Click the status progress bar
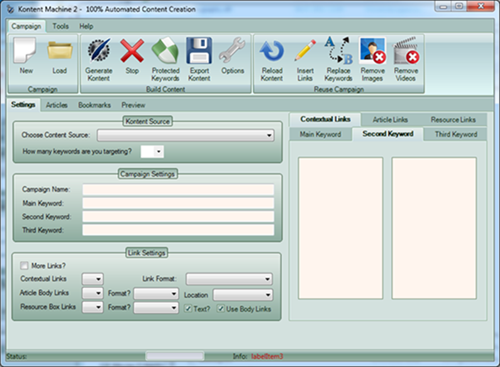The width and height of the screenshot is (500, 367). (175, 356)
